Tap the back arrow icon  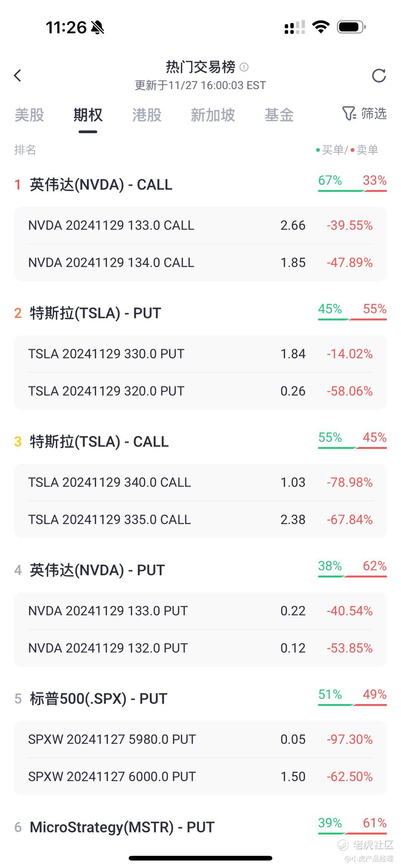click(x=17, y=76)
